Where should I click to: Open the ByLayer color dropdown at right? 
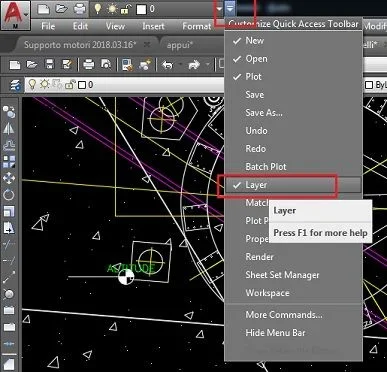[376, 85]
